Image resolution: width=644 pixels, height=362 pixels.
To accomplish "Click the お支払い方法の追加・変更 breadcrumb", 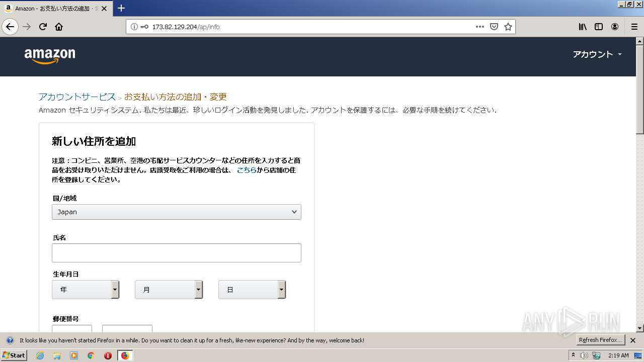I will (176, 97).
